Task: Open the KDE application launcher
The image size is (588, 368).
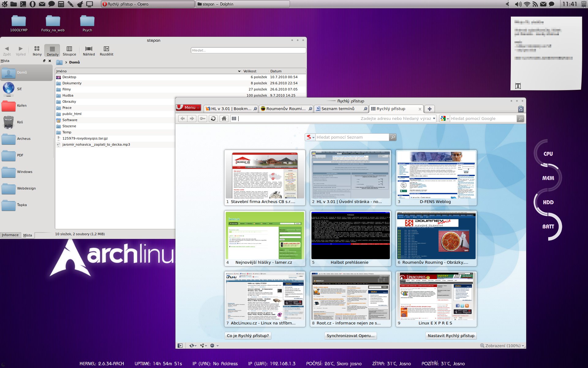Action: 4,4
